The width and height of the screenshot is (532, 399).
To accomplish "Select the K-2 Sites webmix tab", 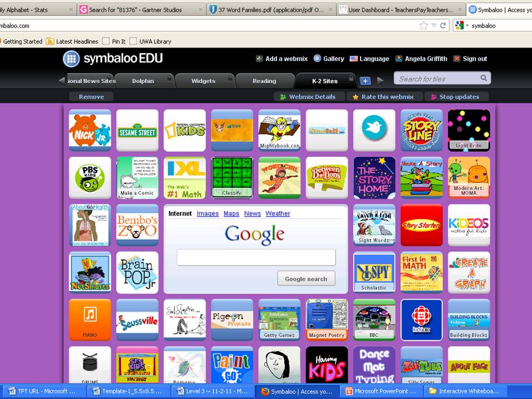I will click(x=325, y=81).
